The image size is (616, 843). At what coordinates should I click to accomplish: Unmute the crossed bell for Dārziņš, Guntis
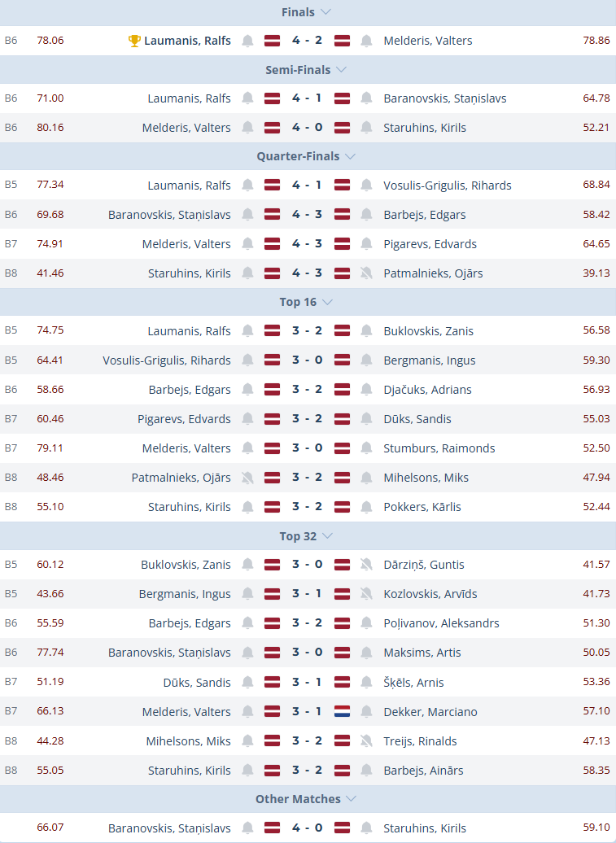point(367,565)
